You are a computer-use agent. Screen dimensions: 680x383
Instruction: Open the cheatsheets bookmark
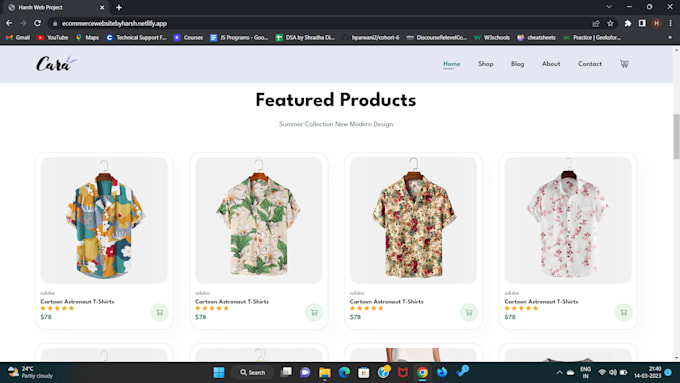(x=536, y=37)
